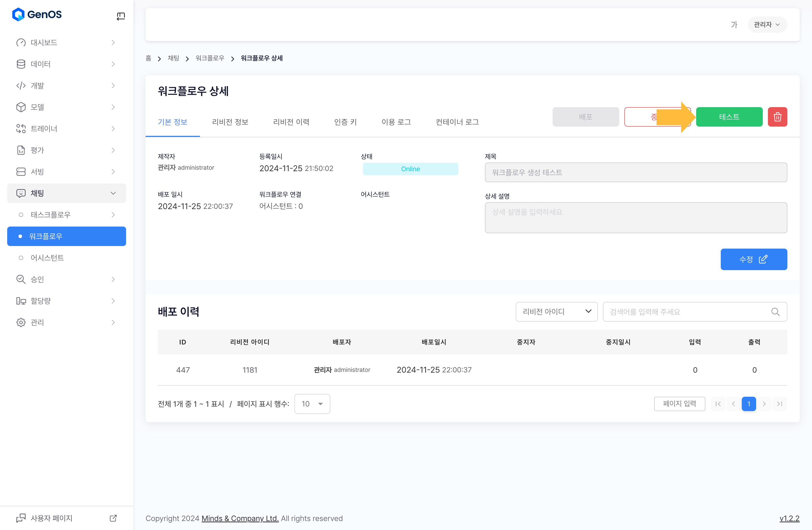
Task: Open the 리비전 아이디 search filter dropdown
Action: click(x=556, y=312)
